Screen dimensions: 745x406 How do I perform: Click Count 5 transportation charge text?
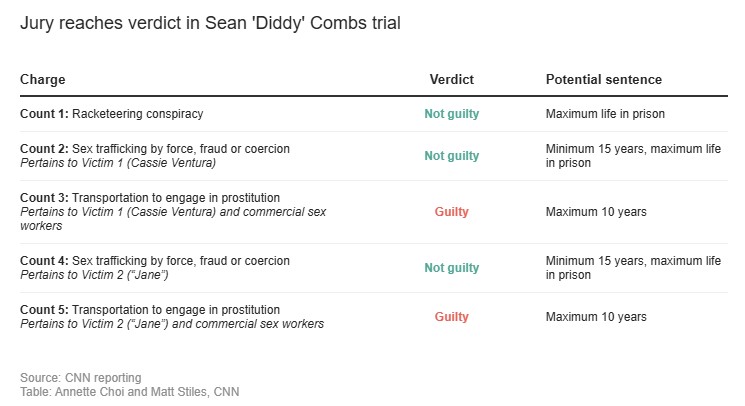pyautogui.click(x=150, y=310)
